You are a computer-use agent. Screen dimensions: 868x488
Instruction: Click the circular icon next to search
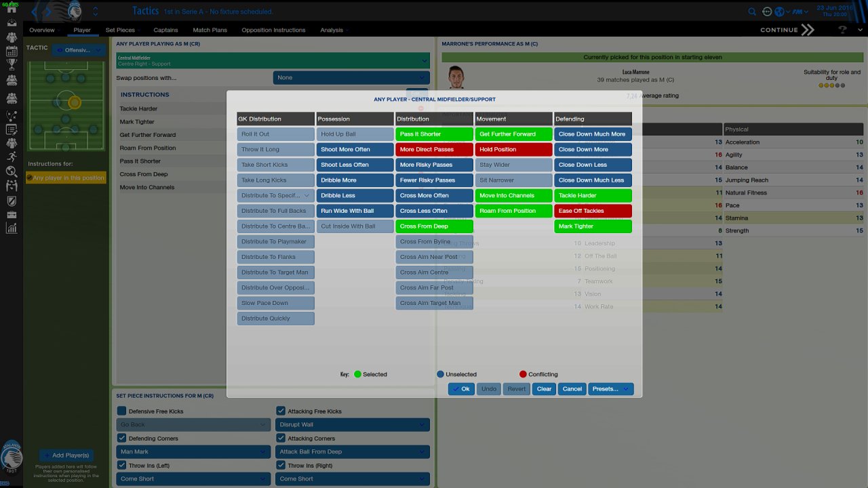[767, 12]
